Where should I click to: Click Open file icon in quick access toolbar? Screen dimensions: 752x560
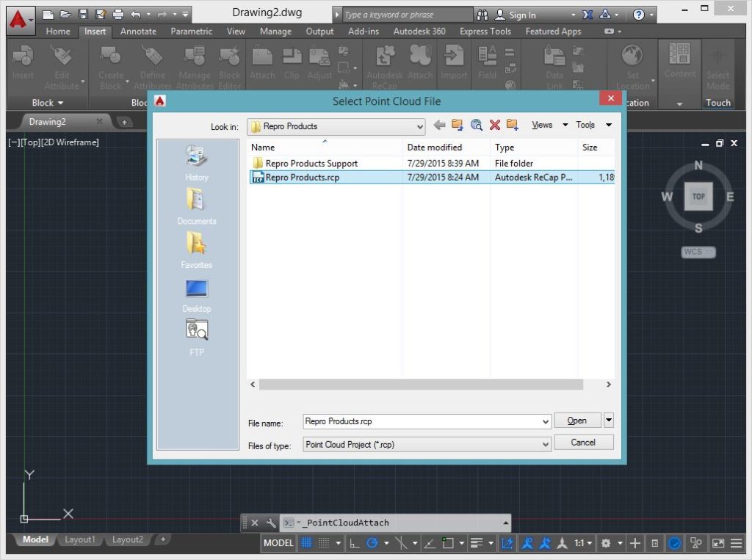[65, 15]
